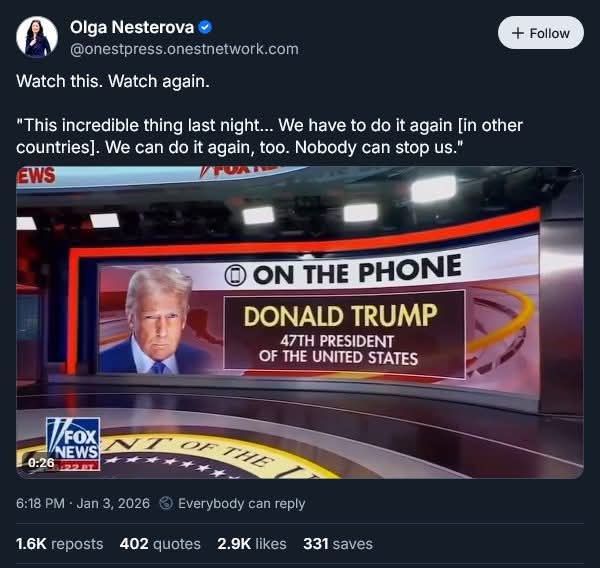Show the 2.9K likes list
This screenshot has width=600, height=568.
coord(251,544)
